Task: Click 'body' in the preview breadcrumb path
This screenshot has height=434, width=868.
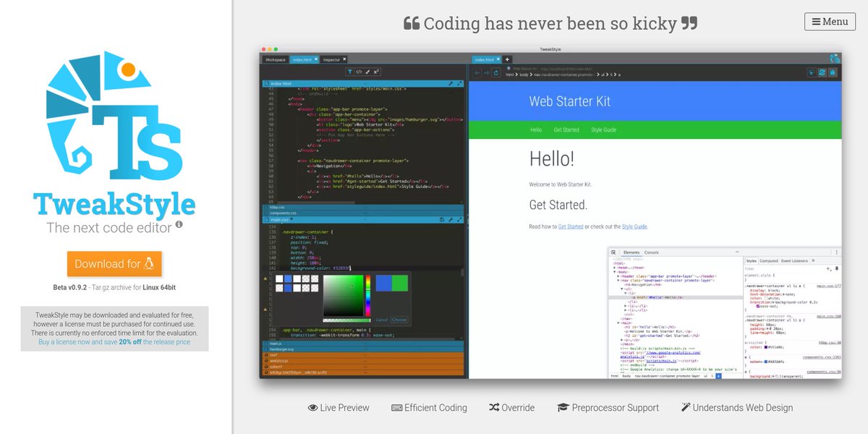Action: pos(523,75)
